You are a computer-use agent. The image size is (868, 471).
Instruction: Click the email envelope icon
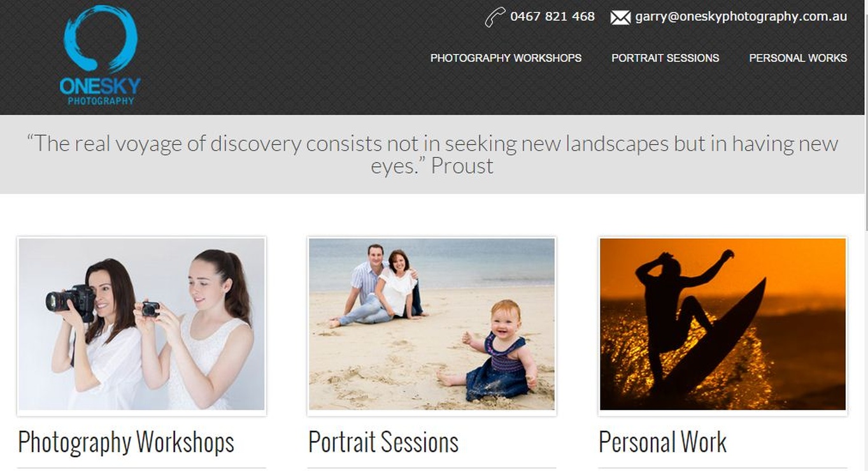tap(620, 17)
